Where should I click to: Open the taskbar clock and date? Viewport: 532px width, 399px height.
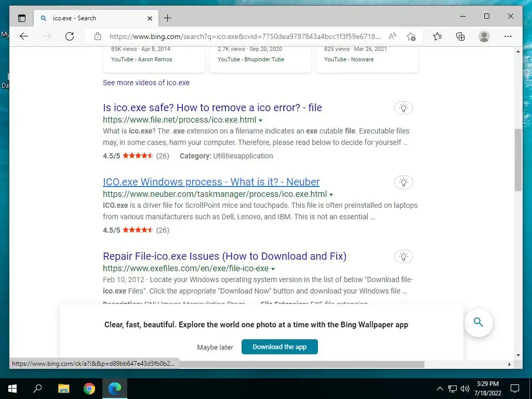tap(487, 389)
